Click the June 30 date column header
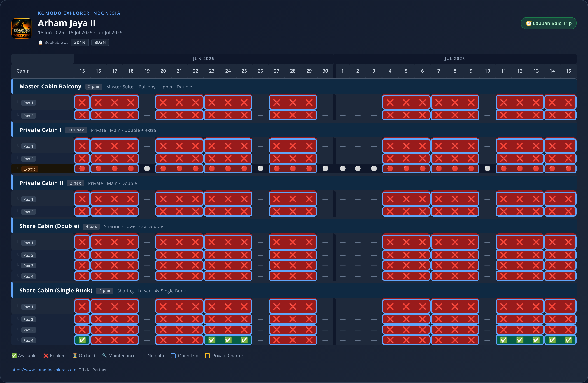 pos(325,71)
